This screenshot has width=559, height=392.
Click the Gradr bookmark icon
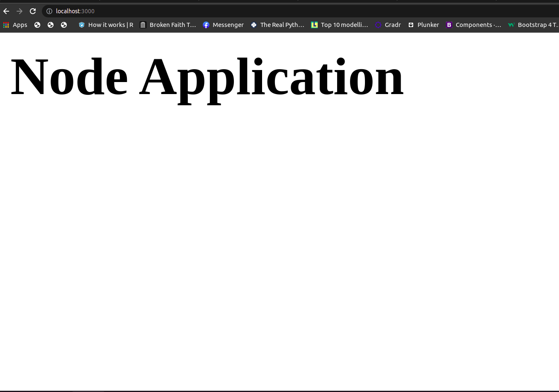[378, 25]
